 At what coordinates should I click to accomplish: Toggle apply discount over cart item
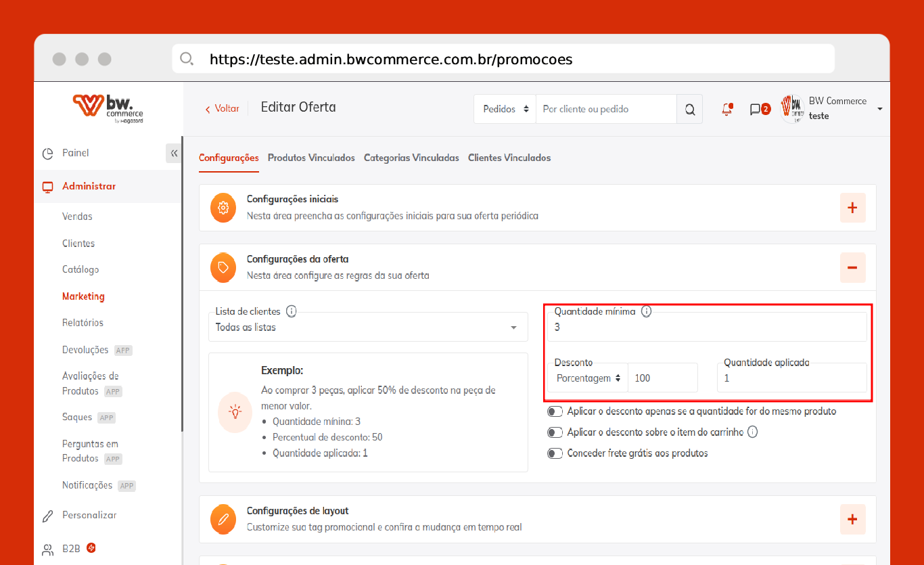(x=555, y=432)
